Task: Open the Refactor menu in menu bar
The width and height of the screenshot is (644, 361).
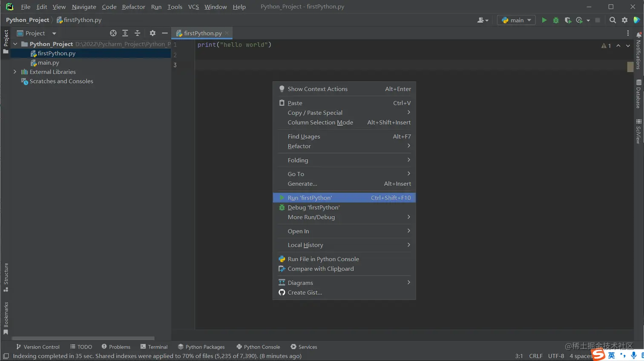Action: tap(133, 7)
